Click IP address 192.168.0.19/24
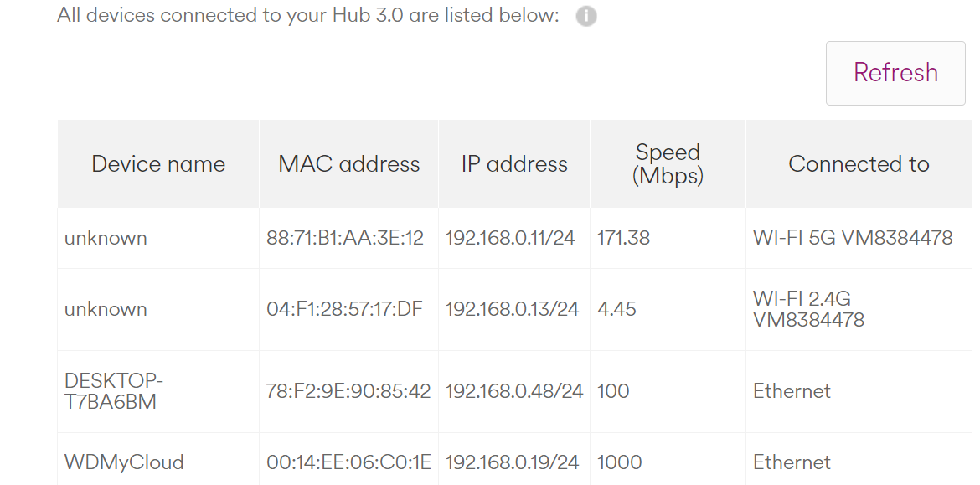Viewport: 980px width, 485px height. click(x=512, y=462)
